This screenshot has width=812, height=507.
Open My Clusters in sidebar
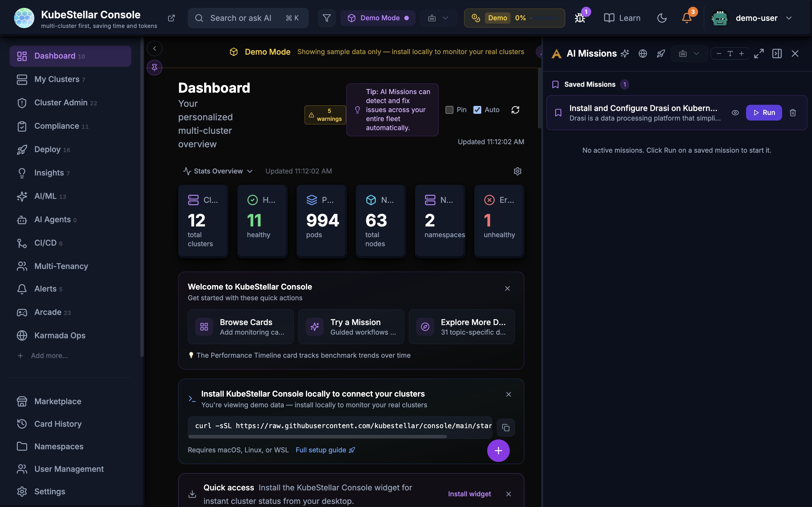[x=57, y=79]
